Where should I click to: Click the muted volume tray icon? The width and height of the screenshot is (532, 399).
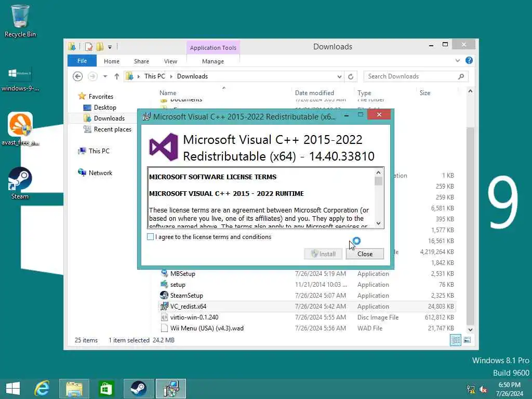(483, 389)
